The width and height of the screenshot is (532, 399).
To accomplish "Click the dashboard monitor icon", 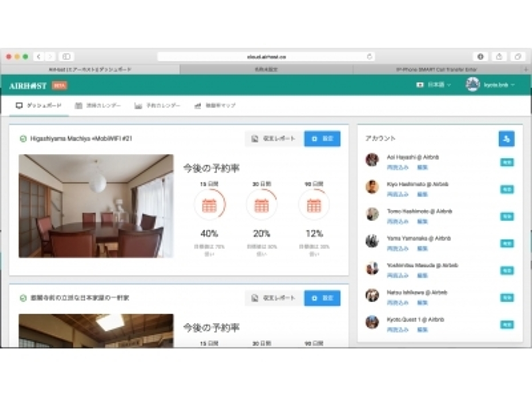I will (19, 106).
